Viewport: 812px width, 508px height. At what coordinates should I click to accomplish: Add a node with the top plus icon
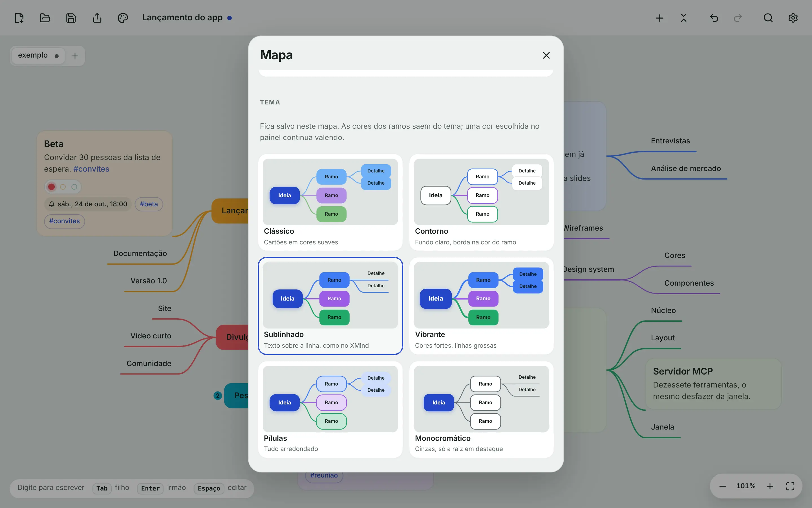660,18
